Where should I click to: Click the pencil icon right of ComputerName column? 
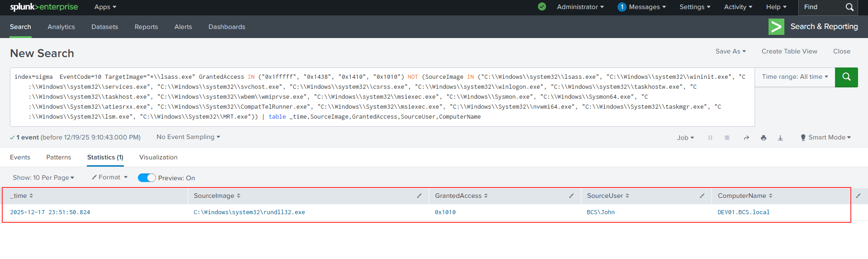tap(858, 196)
